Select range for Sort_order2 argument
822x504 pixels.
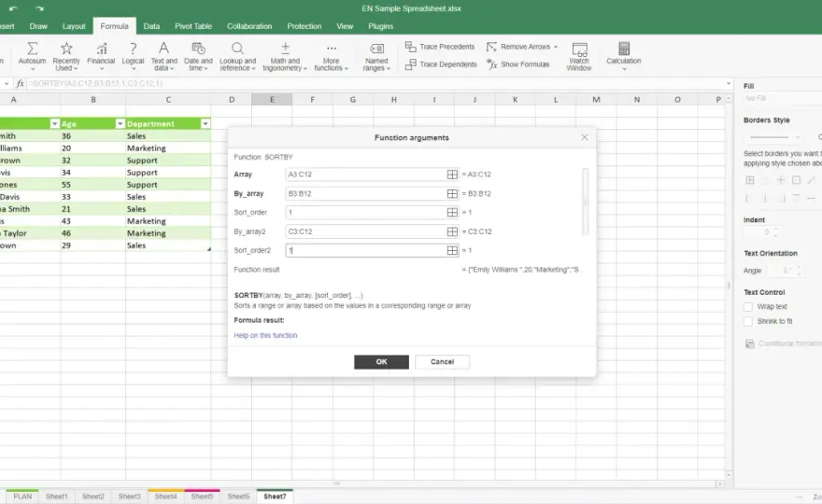pyautogui.click(x=452, y=250)
